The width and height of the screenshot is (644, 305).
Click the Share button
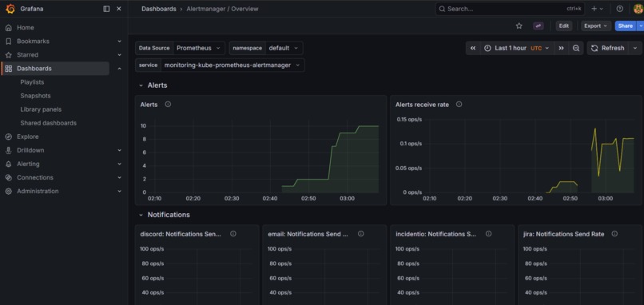(625, 26)
